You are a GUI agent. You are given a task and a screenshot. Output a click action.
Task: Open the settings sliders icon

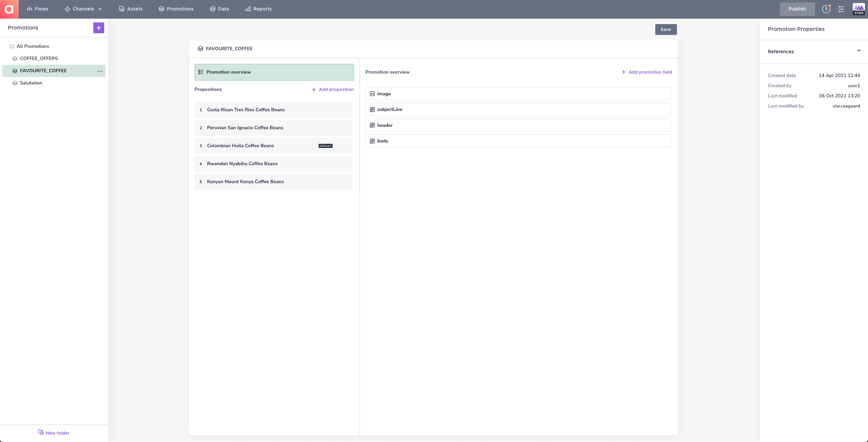coord(841,9)
